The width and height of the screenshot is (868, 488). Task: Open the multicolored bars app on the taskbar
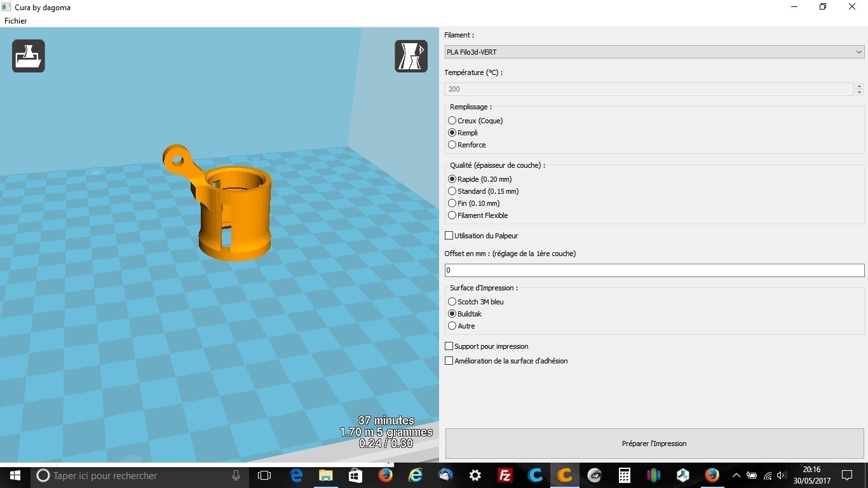[653, 475]
